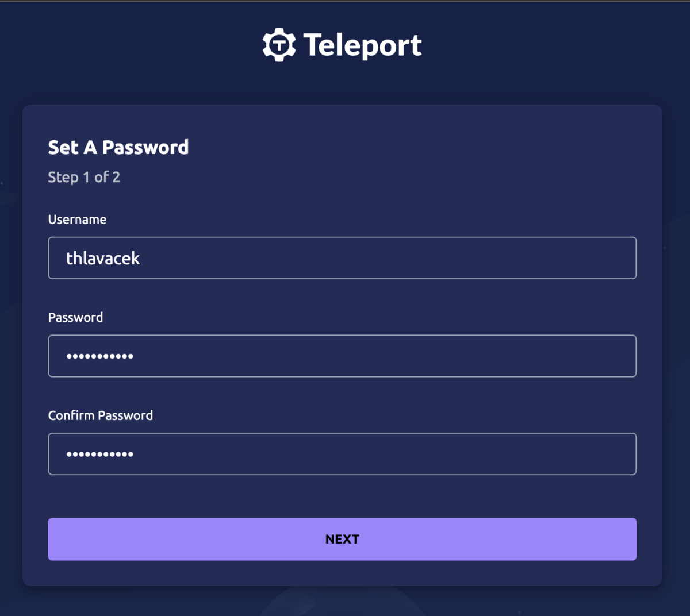
Task: Click the letter T inside the gear icon
Action: click(278, 45)
